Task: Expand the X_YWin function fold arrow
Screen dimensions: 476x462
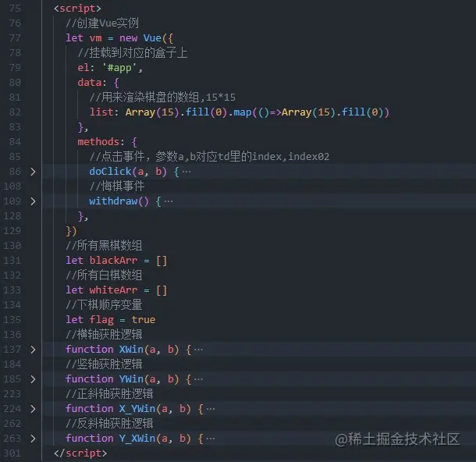Action: click(33, 409)
